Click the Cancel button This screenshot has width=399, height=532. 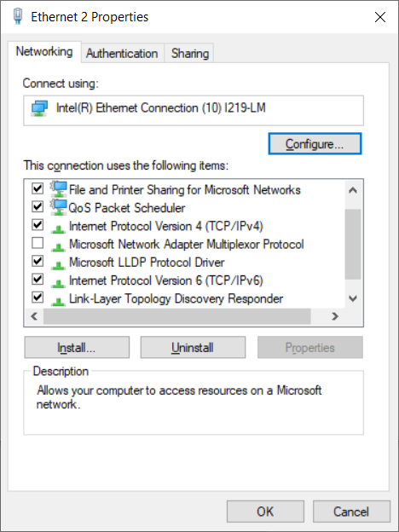(x=351, y=512)
